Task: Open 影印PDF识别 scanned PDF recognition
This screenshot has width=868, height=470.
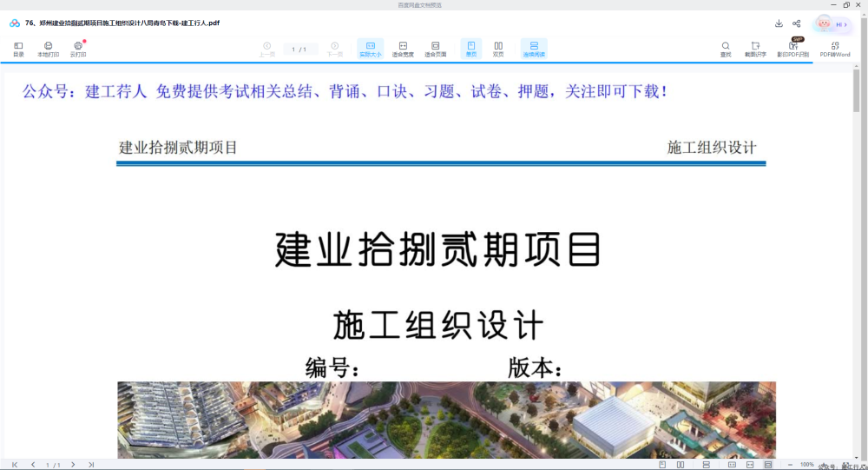Action: click(792, 49)
